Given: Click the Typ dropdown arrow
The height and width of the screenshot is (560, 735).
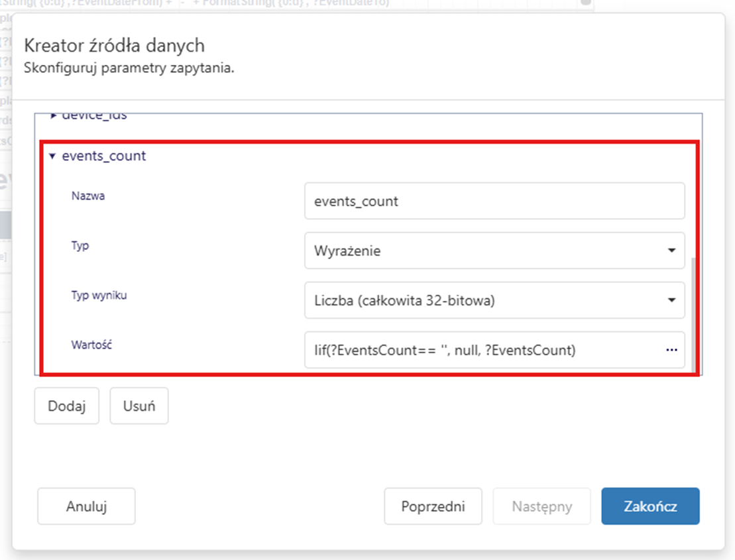Looking at the screenshot, I should [x=671, y=251].
